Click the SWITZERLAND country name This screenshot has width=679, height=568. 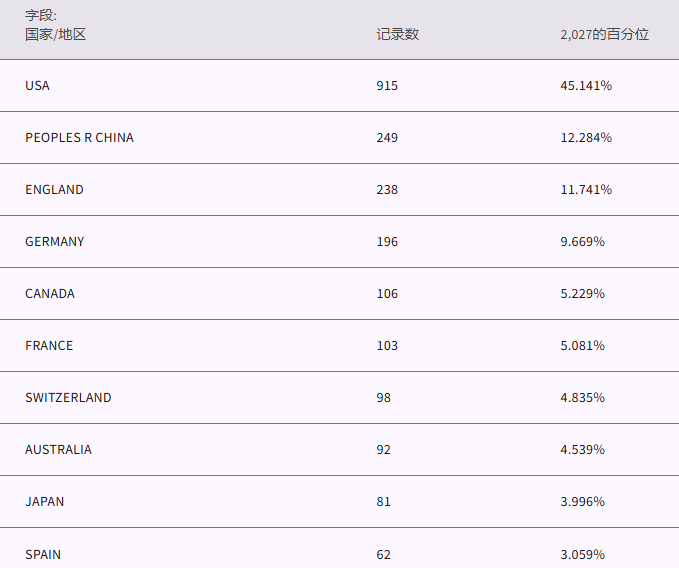coord(68,398)
